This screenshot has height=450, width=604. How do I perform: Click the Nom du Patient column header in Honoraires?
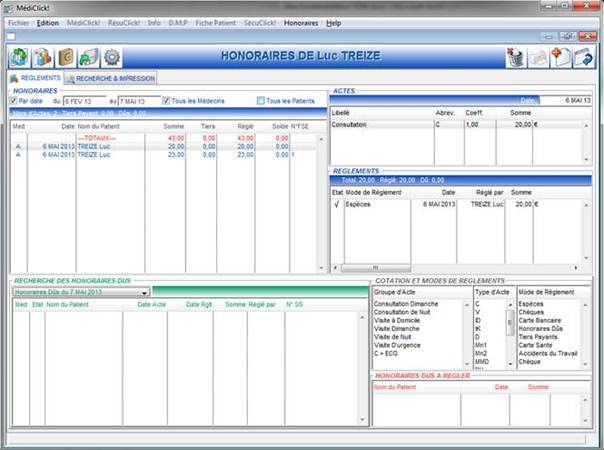[x=99, y=126]
